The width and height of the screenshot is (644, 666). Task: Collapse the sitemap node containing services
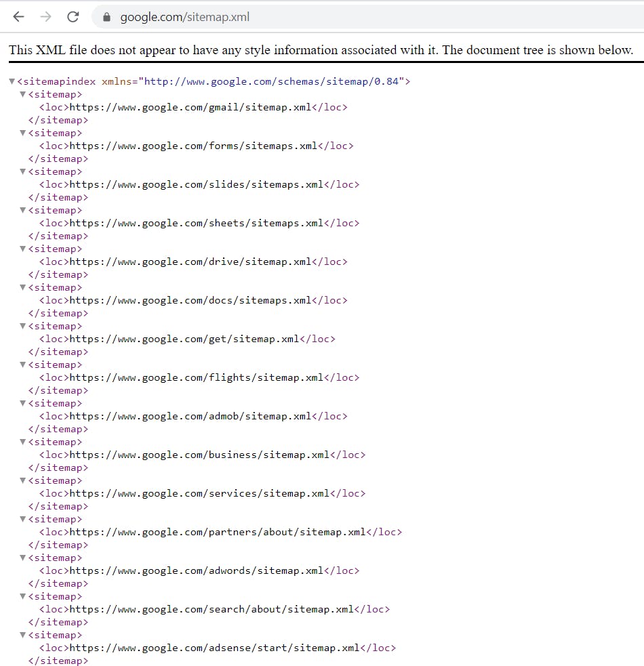23,480
